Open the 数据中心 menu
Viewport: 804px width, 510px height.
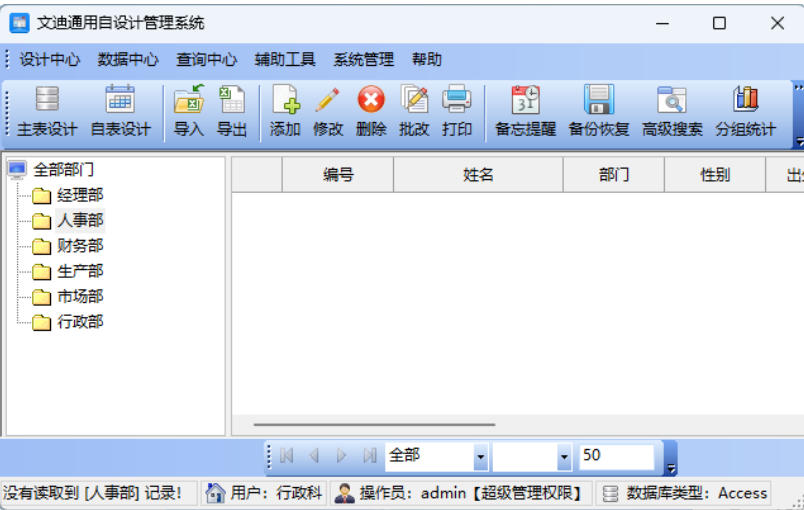pyautogui.click(x=128, y=59)
